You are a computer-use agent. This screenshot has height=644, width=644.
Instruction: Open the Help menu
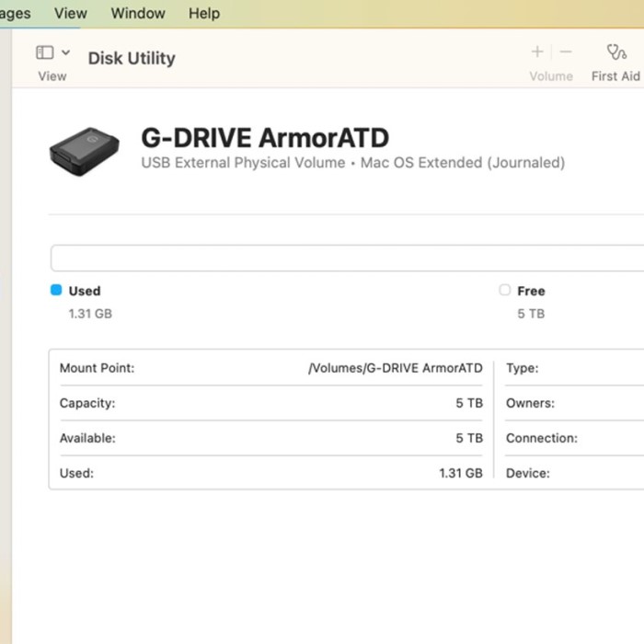point(204,13)
